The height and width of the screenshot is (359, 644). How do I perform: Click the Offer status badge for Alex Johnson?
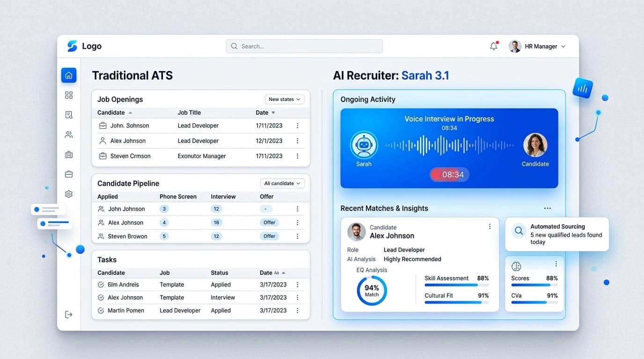point(269,222)
